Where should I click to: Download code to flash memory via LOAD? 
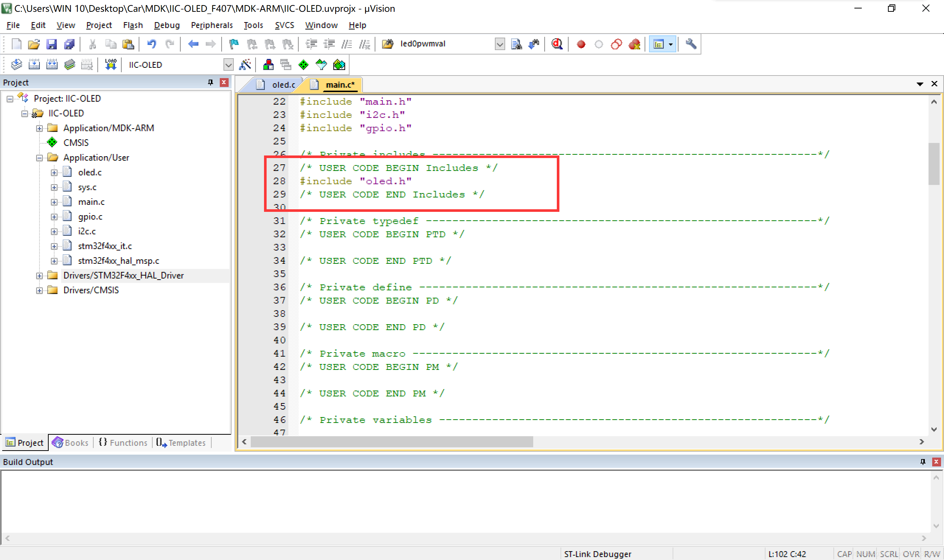(x=110, y=64)
